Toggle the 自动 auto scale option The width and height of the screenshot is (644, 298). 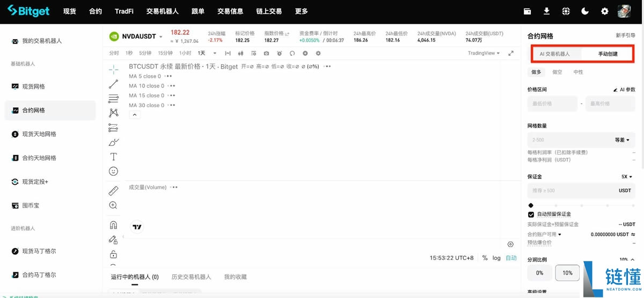click(511, 258)
